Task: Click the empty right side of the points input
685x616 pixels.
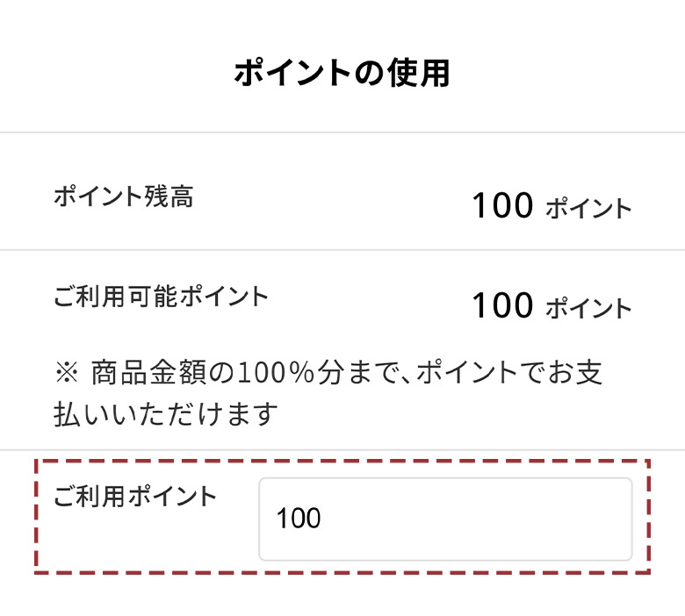Action: [544, 519]
